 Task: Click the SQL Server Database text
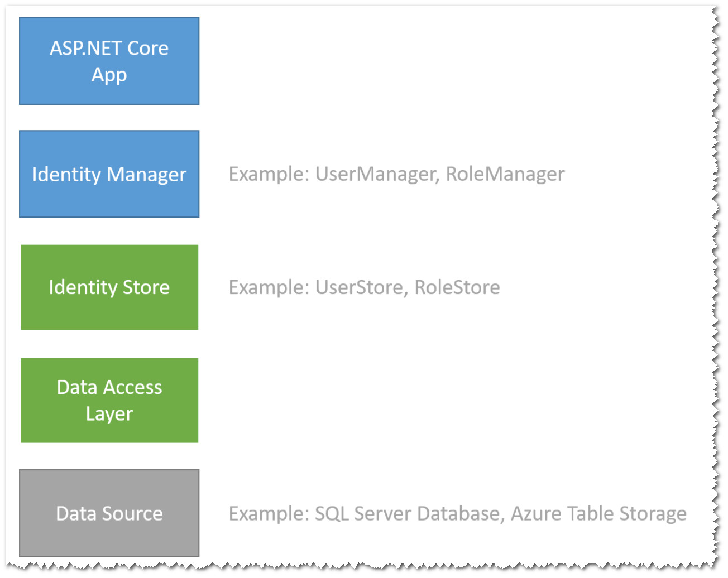(407, 513)
